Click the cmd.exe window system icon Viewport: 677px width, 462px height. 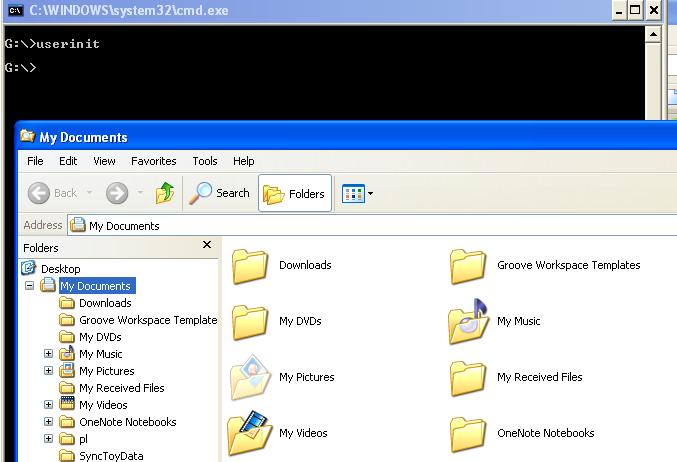tap(16, 10)
